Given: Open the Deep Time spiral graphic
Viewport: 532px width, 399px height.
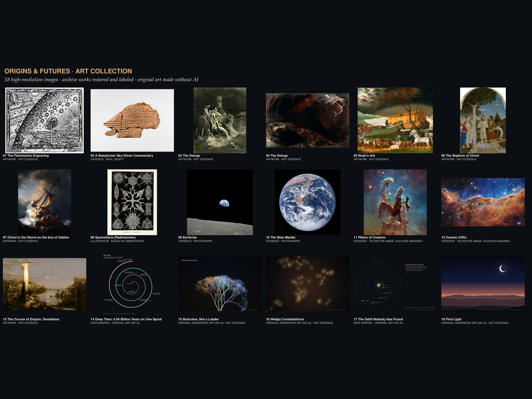Looking at the screenshot, I should 132,284.
